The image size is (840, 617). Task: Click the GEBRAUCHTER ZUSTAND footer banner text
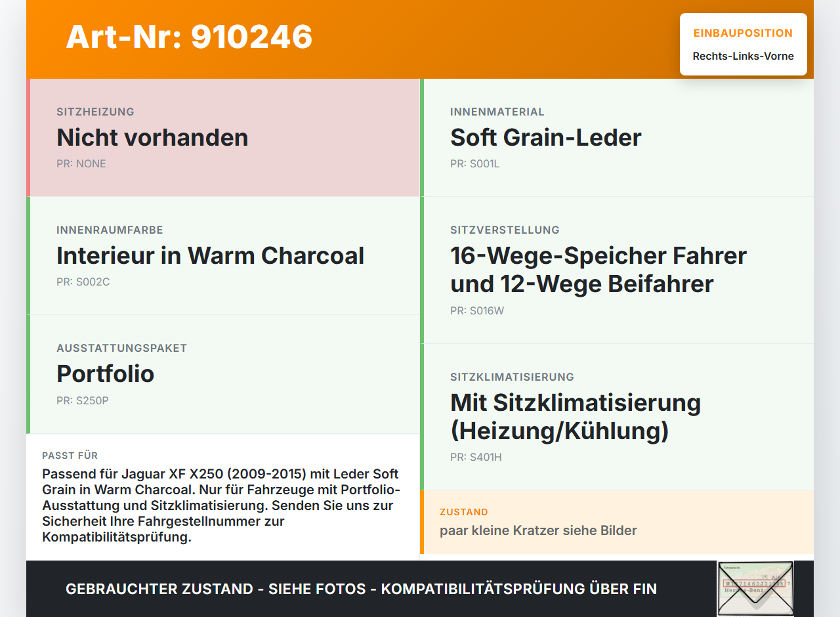point(361,589)
